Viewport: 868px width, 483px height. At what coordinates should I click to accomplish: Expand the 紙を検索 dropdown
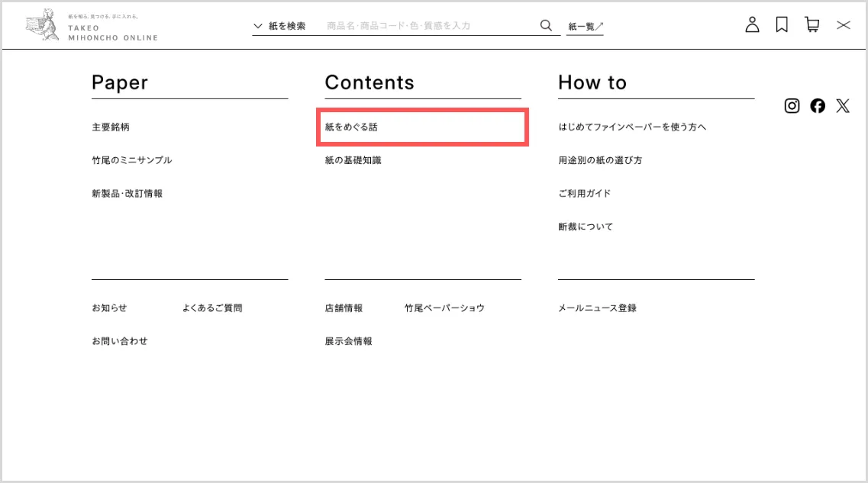pyautogui.click(x=279, y=26)
